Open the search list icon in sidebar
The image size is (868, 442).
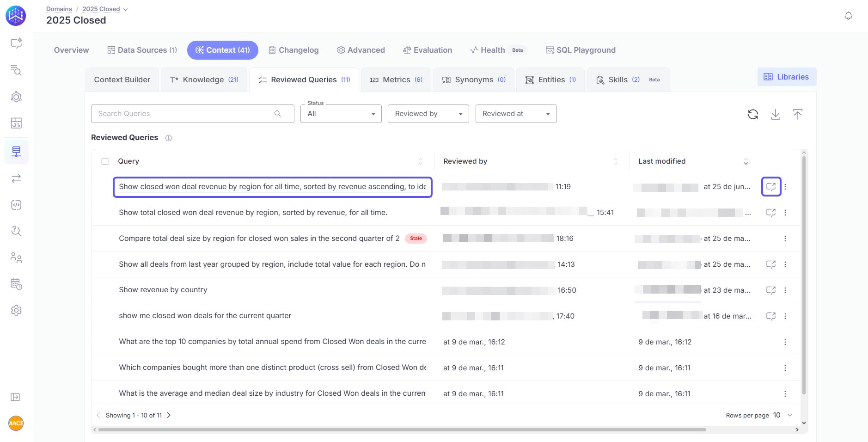[x=16, y=70]
